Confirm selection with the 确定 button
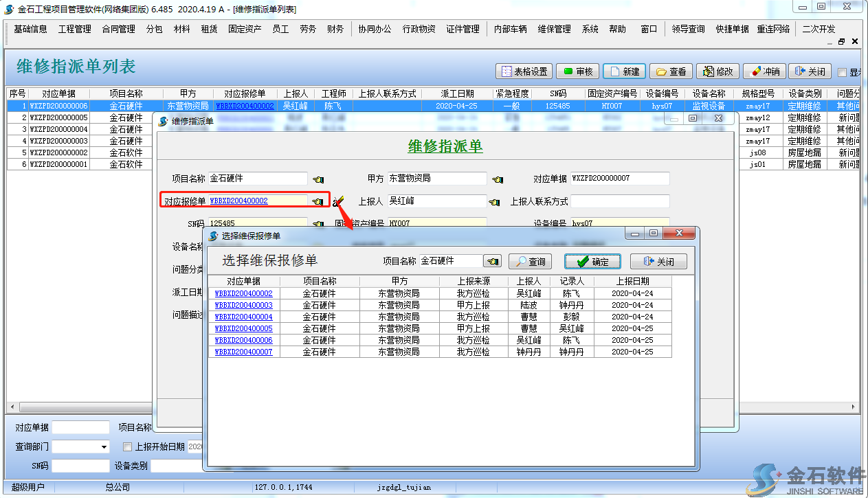 pos(592,262)
